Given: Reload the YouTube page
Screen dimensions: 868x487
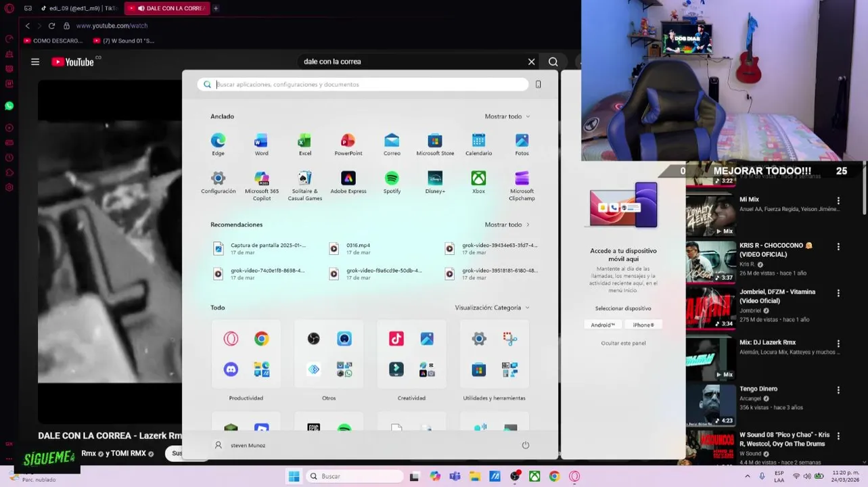Looking at the screenshot, I should click(51, 26).
